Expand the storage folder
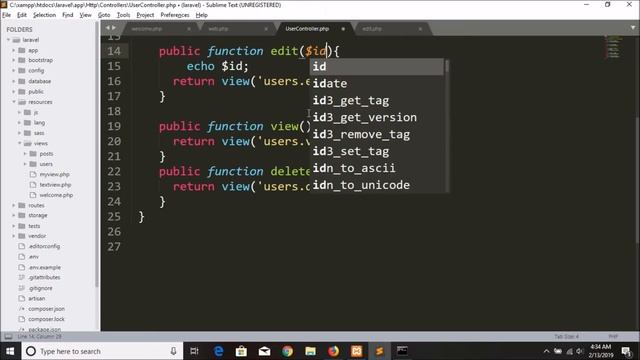Image resolution: width=640 pixels, height=360 pixels. click(14, 216)
